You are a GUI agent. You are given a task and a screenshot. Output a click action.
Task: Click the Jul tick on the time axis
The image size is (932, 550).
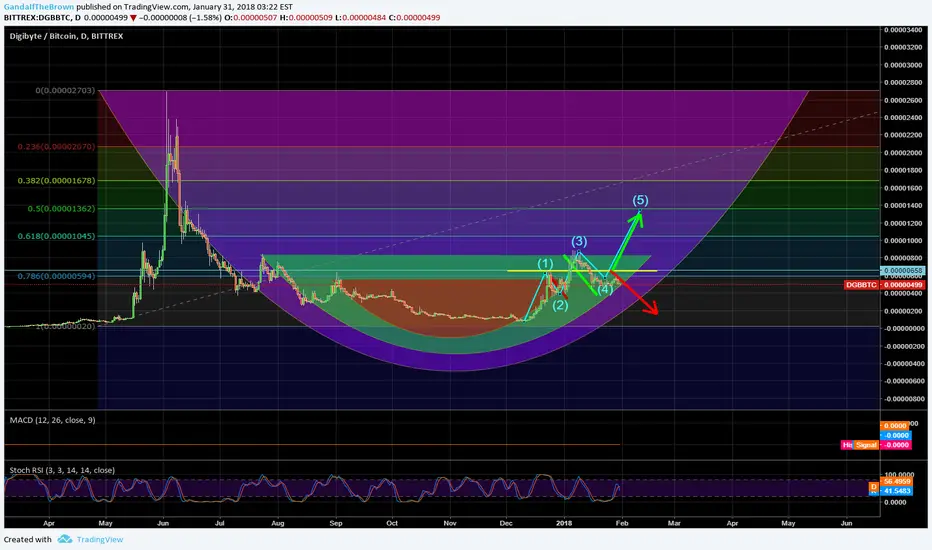point(220,523)
